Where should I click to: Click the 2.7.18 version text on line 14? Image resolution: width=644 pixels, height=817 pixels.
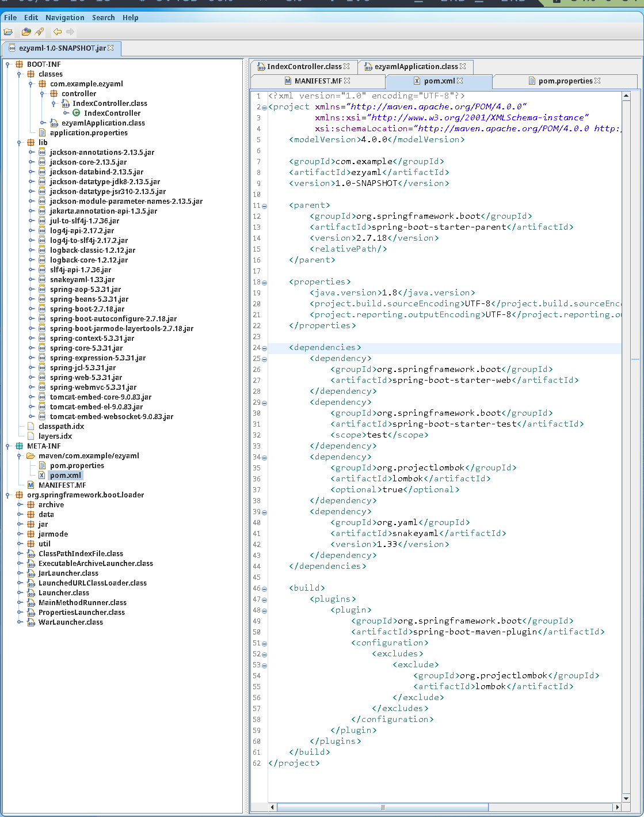(371, 238)
